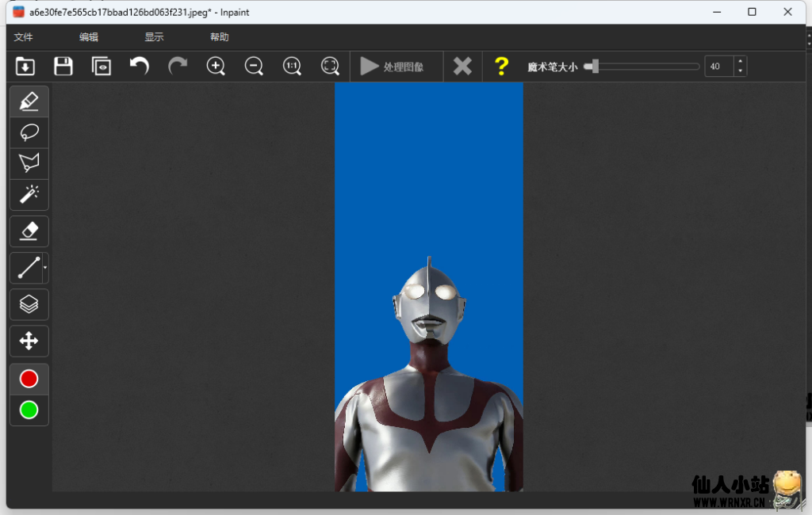Open the 编辑 menu
The image size is (812, 515).
89,37
